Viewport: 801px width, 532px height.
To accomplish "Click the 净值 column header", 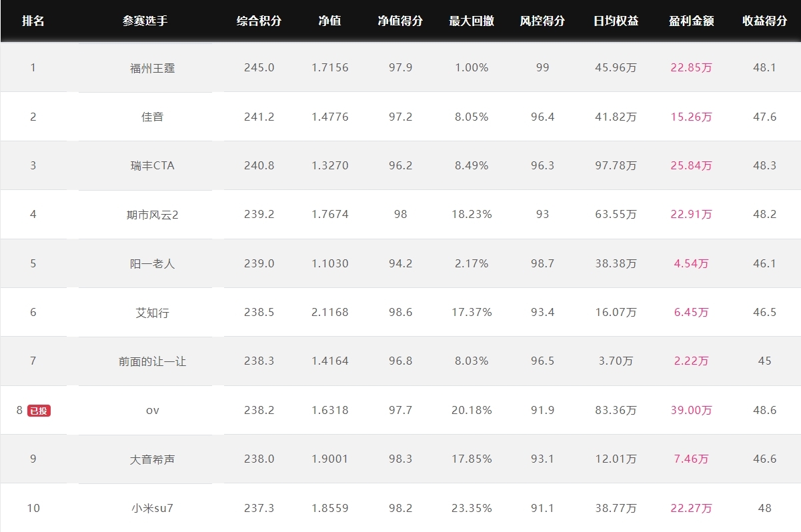I will tap(329, 21).
